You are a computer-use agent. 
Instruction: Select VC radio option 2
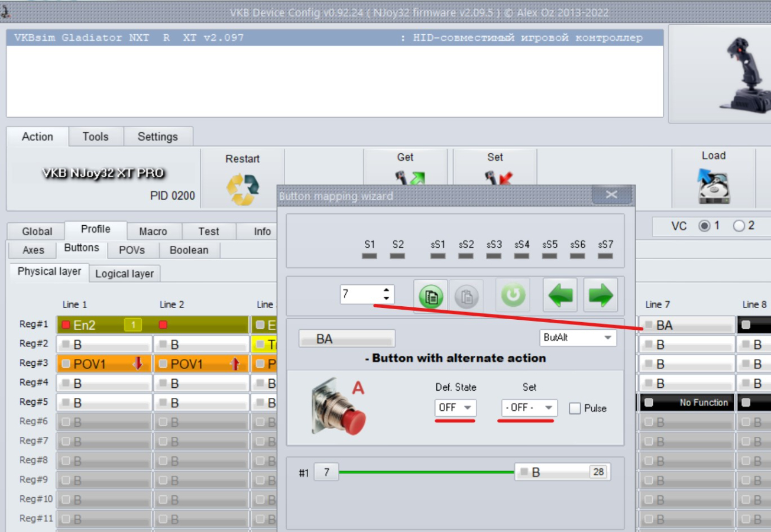click(738, 226)
